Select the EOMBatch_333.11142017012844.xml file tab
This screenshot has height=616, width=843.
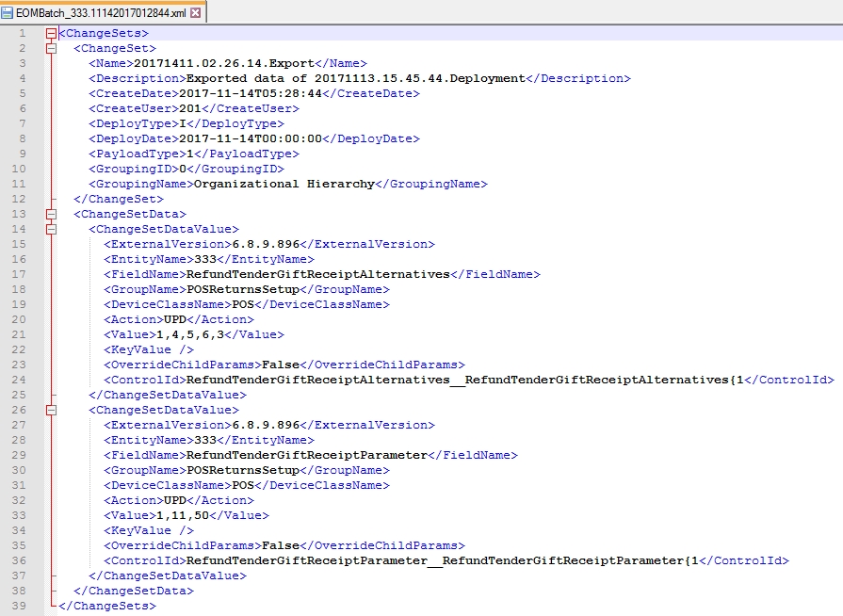pyautogui.click(x=102, y=12)
